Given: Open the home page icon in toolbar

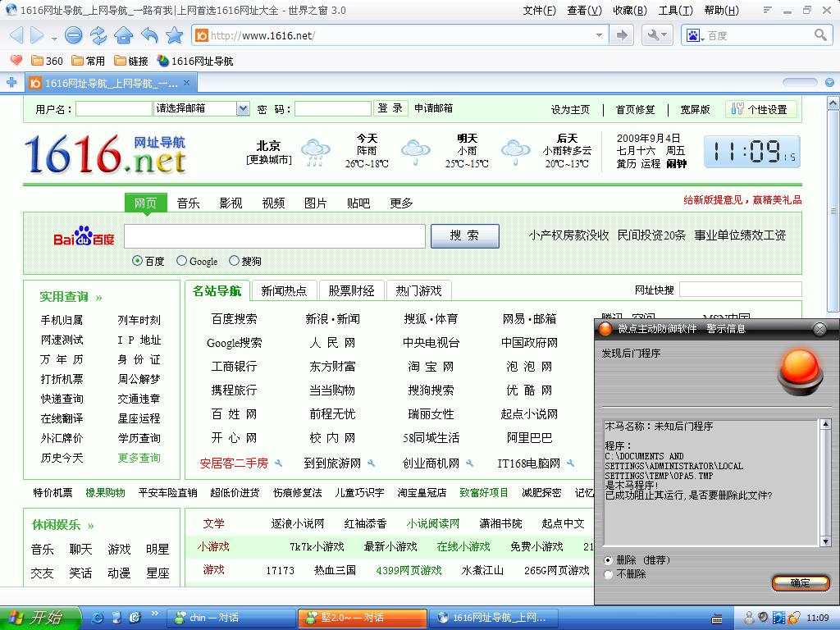Looking at the screenshot, I should pyautogui.click(x=124, y=35).
